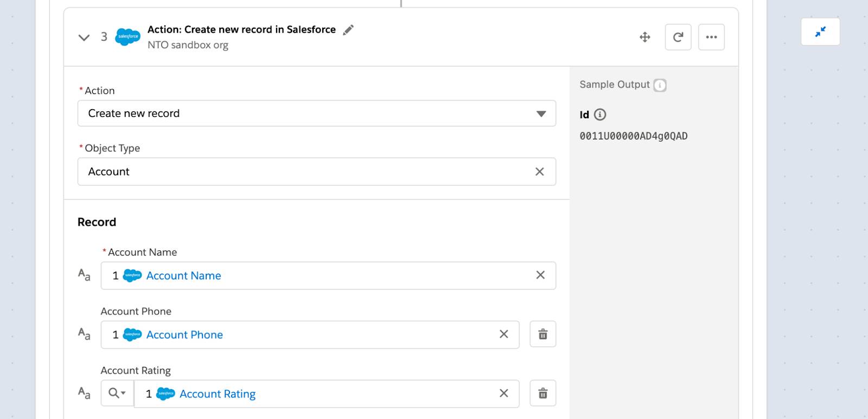Click the info icon next to Id
The image size is (868, 419).
pyautogui.click(x=599, y=115)
